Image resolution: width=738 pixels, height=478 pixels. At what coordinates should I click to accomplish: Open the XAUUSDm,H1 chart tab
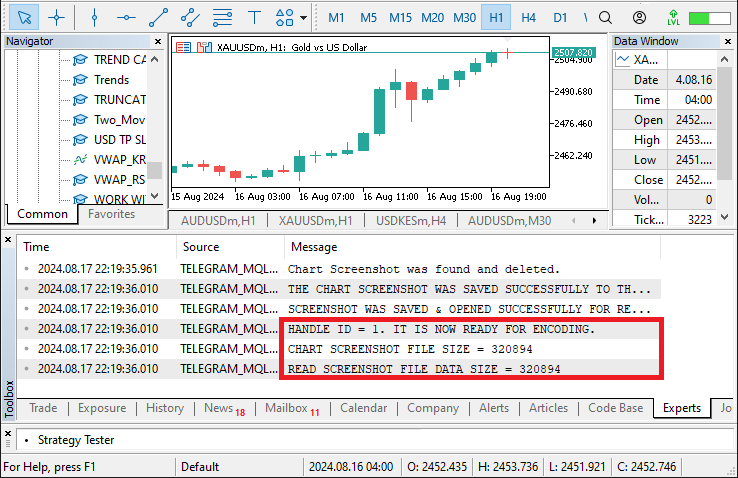click(315, 221)
